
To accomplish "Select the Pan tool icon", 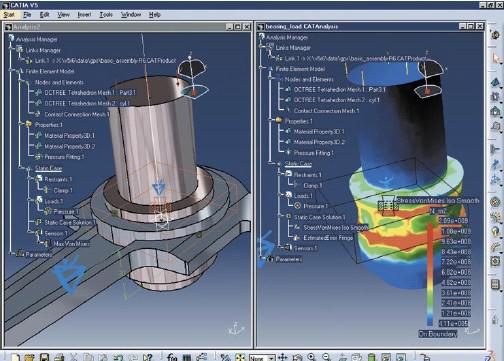I will click(x=283, y=357).
